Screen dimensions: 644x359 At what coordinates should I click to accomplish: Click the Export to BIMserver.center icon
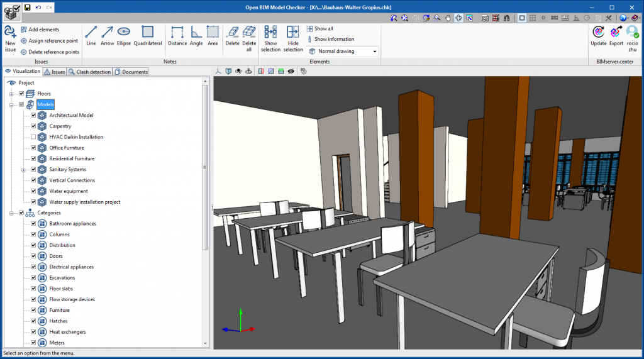pyautogui.click(x=616, y=36)
